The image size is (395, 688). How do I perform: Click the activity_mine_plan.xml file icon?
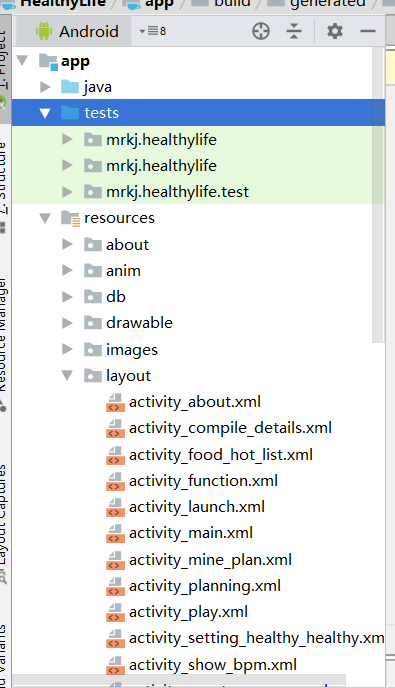pos(115,560)
